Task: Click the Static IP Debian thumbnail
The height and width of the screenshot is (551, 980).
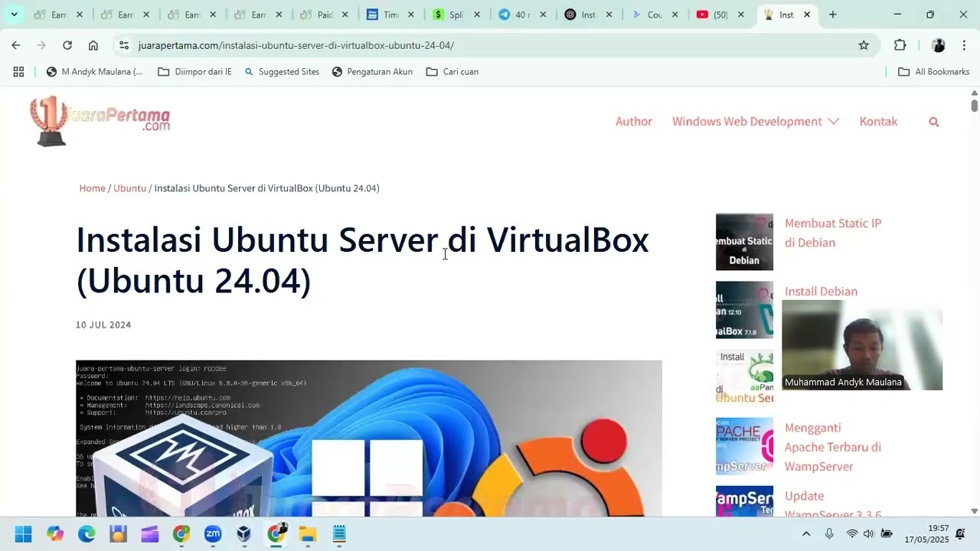Action: coord(744,242)
